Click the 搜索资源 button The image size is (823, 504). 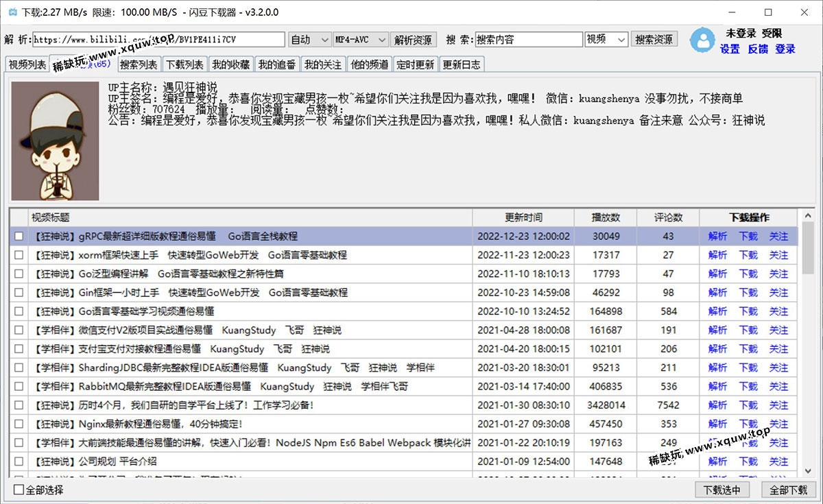(654, 40)
